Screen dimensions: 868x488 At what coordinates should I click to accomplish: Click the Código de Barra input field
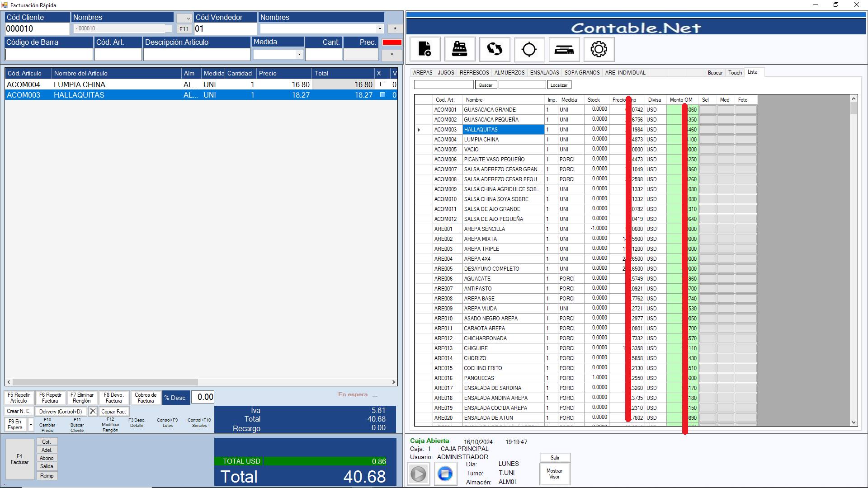pyautogui.click(x=49, y=54)
